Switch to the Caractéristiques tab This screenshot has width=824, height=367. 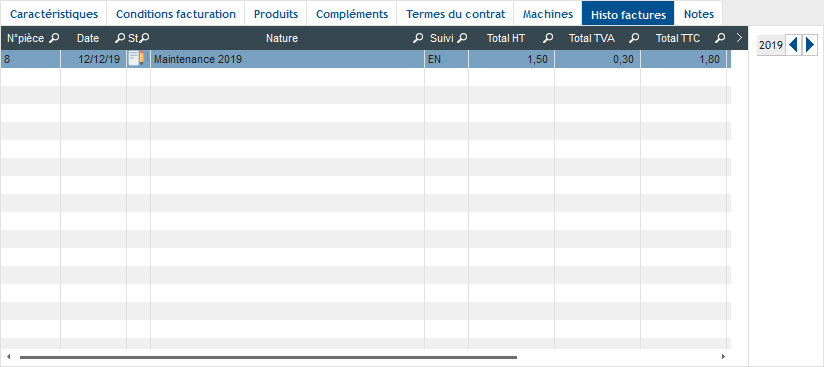click(x=54, y=14)
